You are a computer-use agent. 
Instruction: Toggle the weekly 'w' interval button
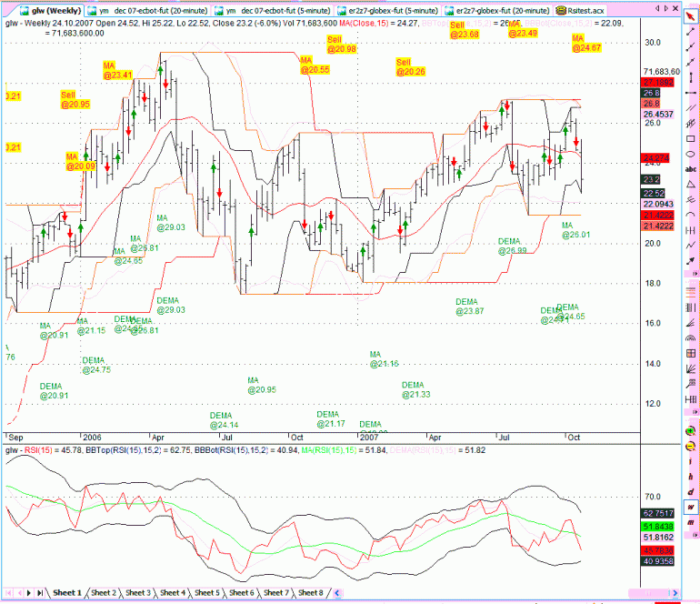point(691,507)
